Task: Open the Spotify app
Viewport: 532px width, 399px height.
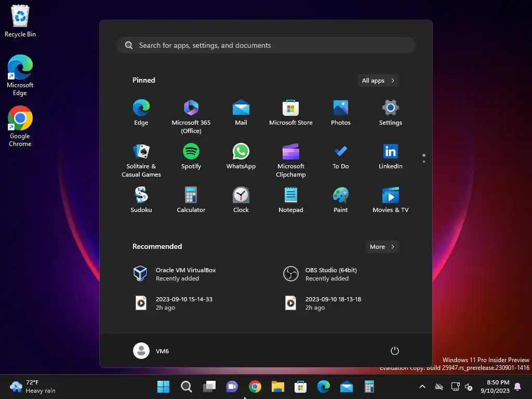Action: 191,156
